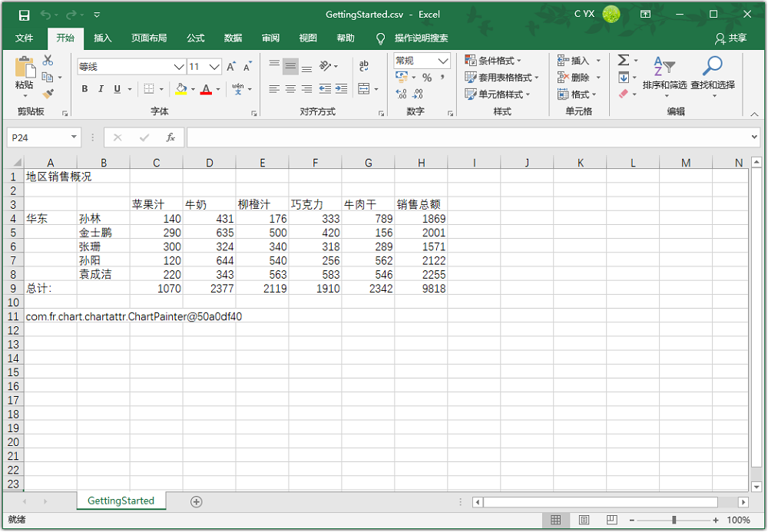Open the Name Box dropdown arrow

[x=74, y=137]
